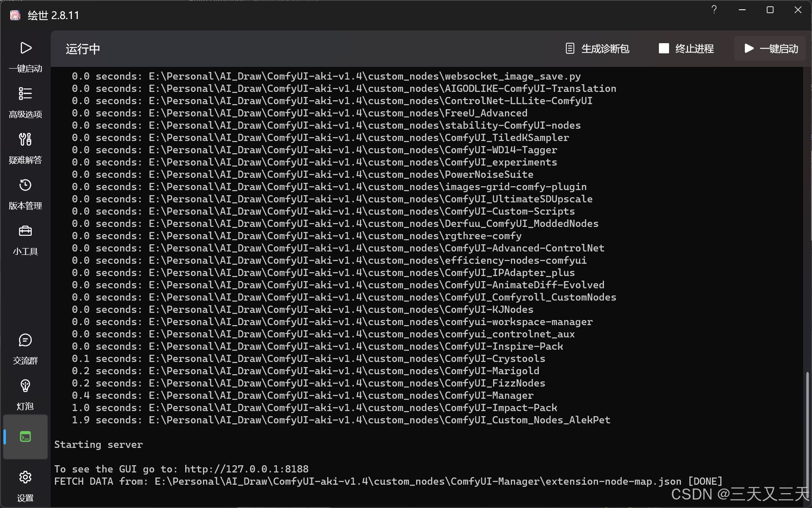Maximize the 绘世 window

[770, 10]
